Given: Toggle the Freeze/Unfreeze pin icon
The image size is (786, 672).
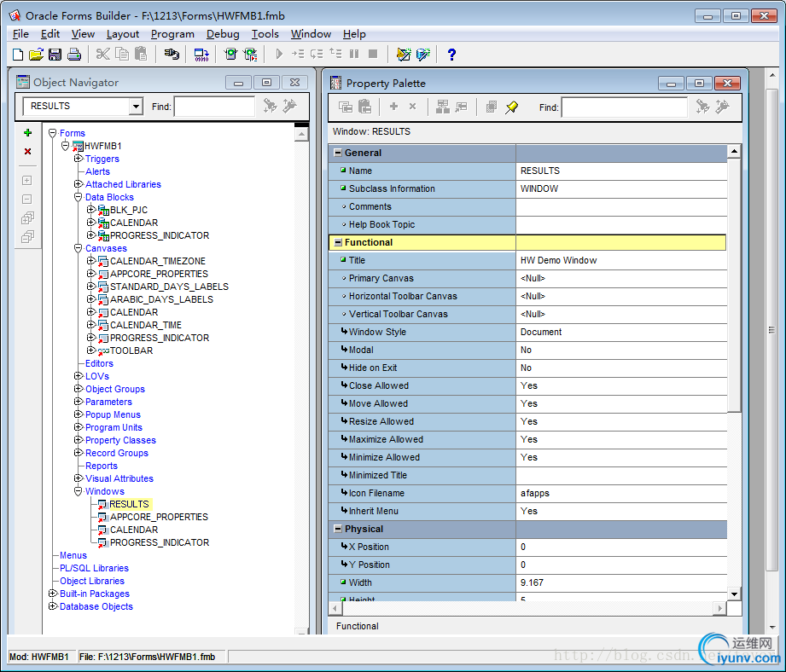Looking at the screenshot, I should pos(511,107).
